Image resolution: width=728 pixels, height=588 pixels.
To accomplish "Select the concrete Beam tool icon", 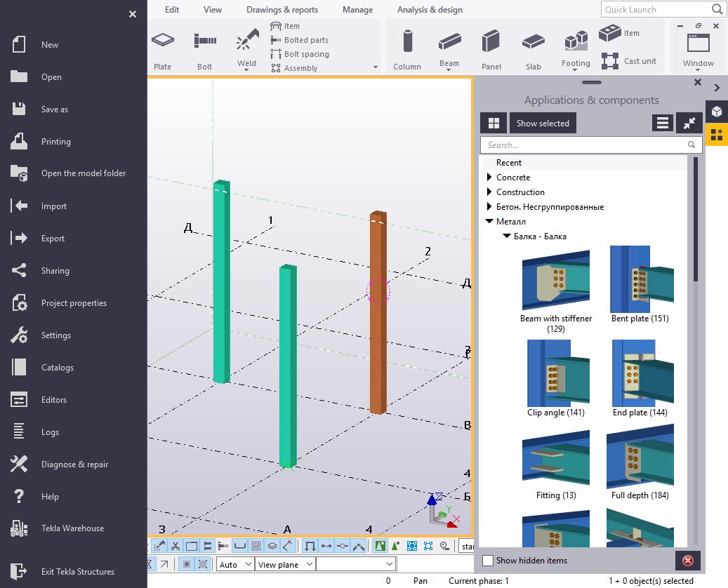I will coord(449,41).
